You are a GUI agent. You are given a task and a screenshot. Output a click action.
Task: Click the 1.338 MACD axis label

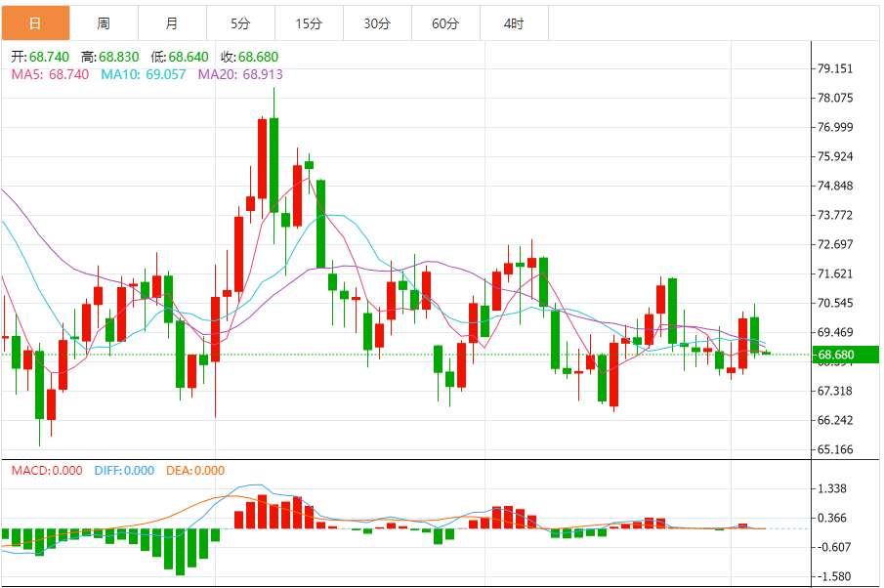click(832, 488)
